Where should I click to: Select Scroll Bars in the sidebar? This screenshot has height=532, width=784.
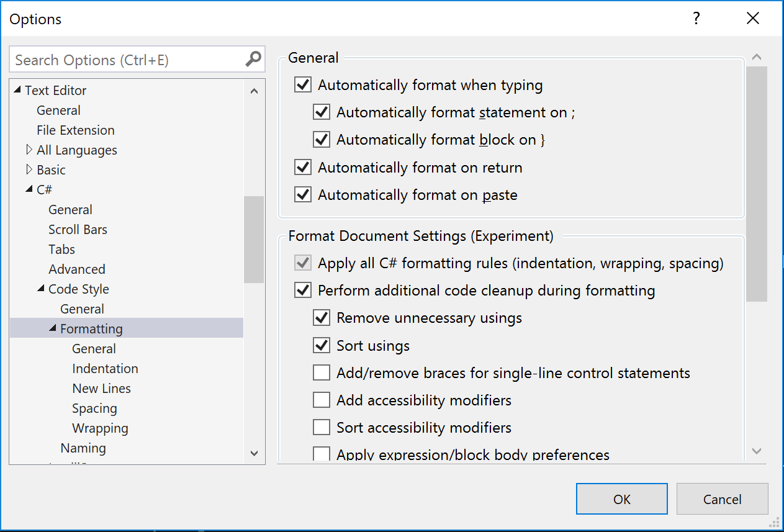(x=78, y=229)
